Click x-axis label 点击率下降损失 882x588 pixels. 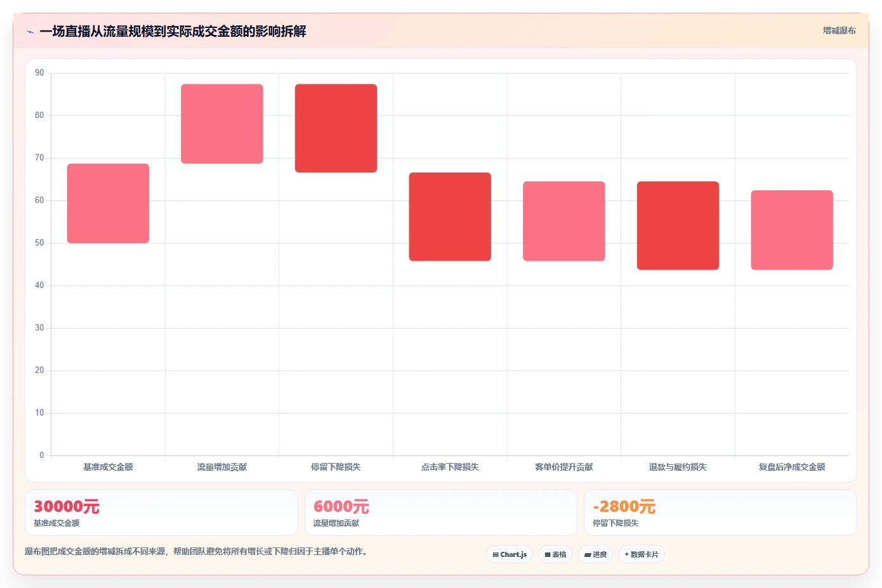[450, 467]
